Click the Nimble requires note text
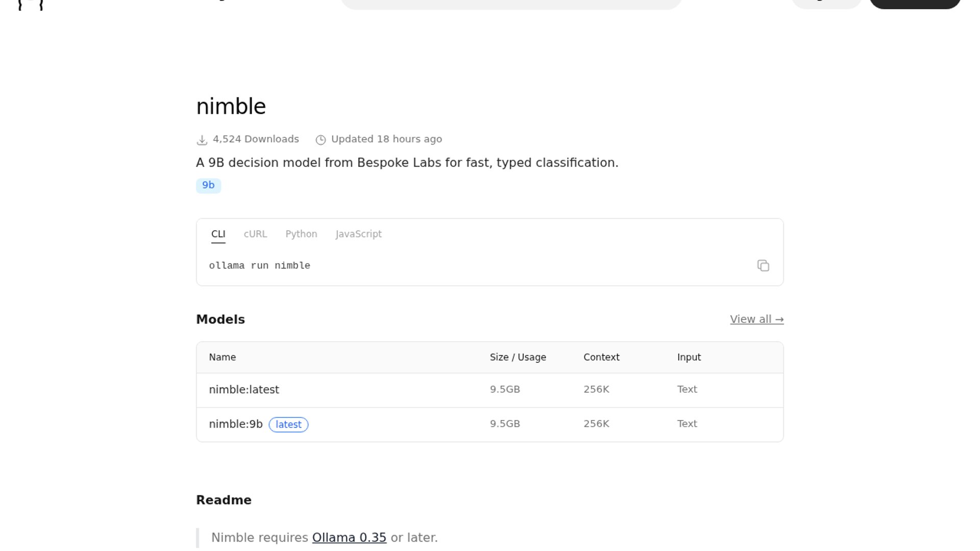Image resolution: width=980 pixels, height=551 pixels. click(324, 538)
